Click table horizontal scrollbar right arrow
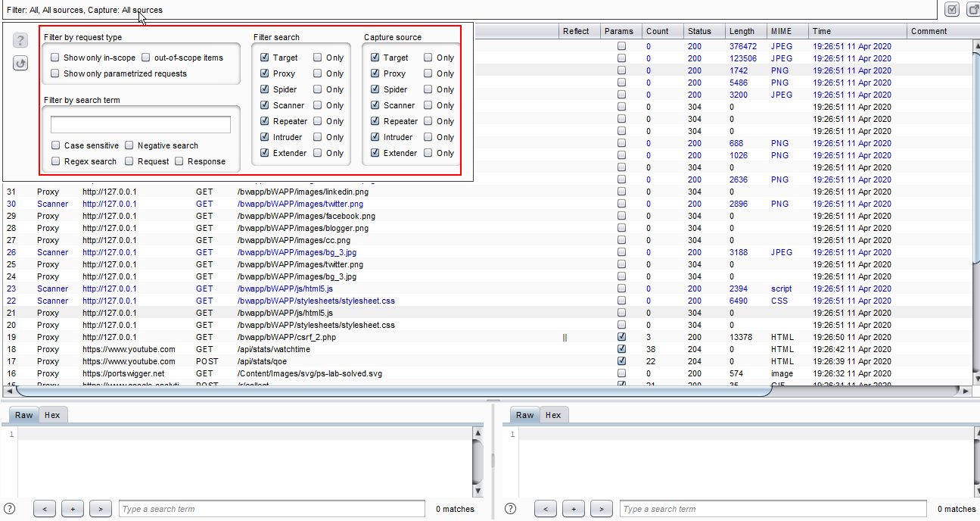The width and height of the screenshot is (980, 521). coord(965,392)
